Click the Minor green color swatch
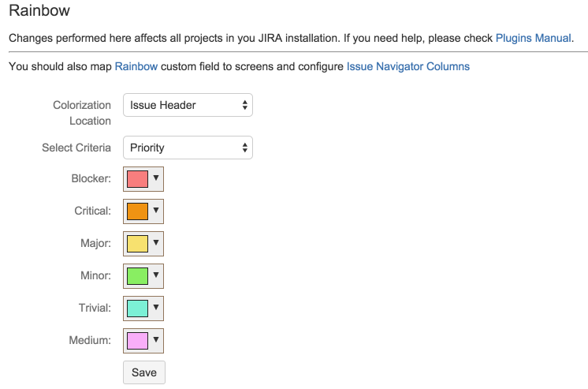 coord(138,276)
